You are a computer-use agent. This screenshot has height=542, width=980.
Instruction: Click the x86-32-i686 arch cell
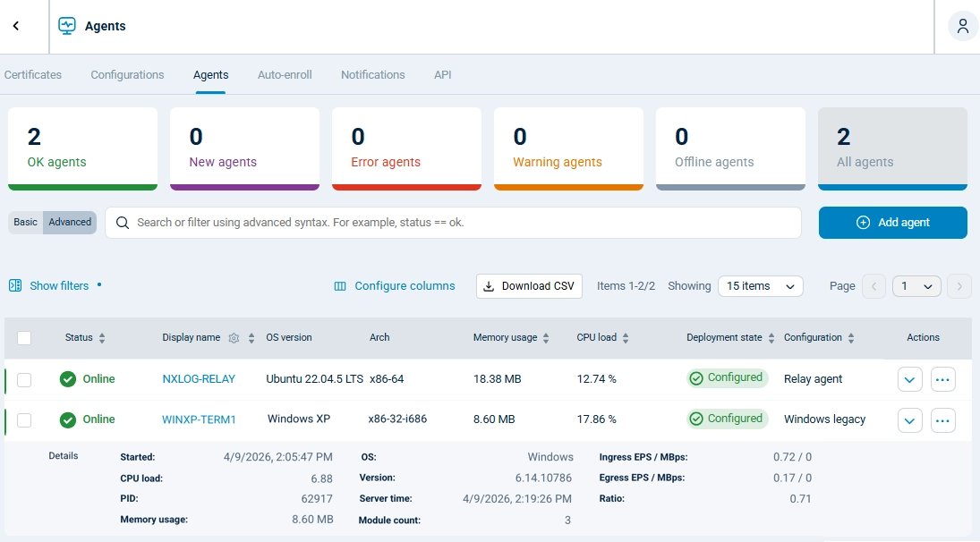click(397, 419)
